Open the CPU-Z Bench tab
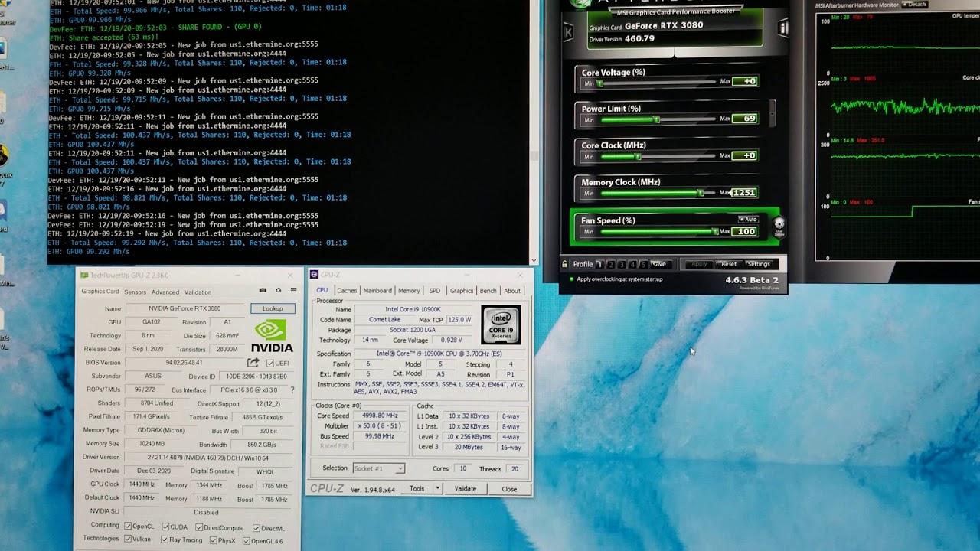The image size is (980, 551). (488, 291)
